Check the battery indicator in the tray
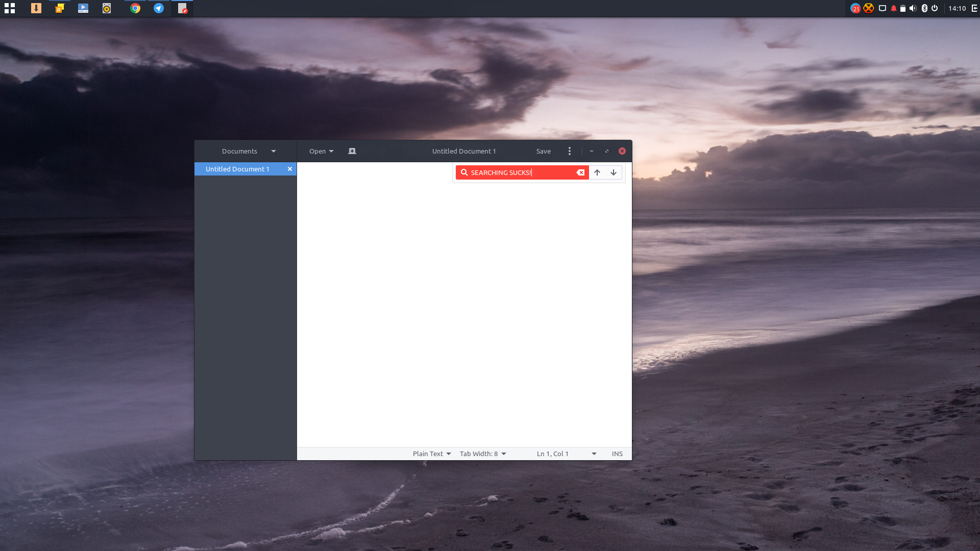 point(903,8)
